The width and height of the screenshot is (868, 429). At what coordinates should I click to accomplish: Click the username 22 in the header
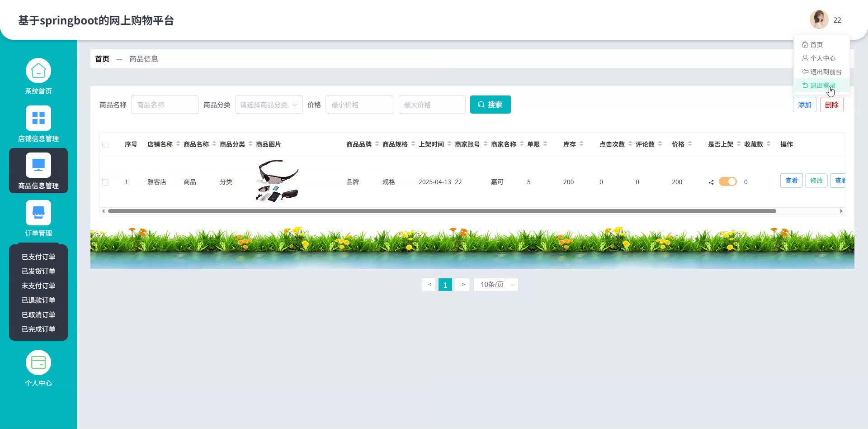pyautogui.click(x=837, y=20)
